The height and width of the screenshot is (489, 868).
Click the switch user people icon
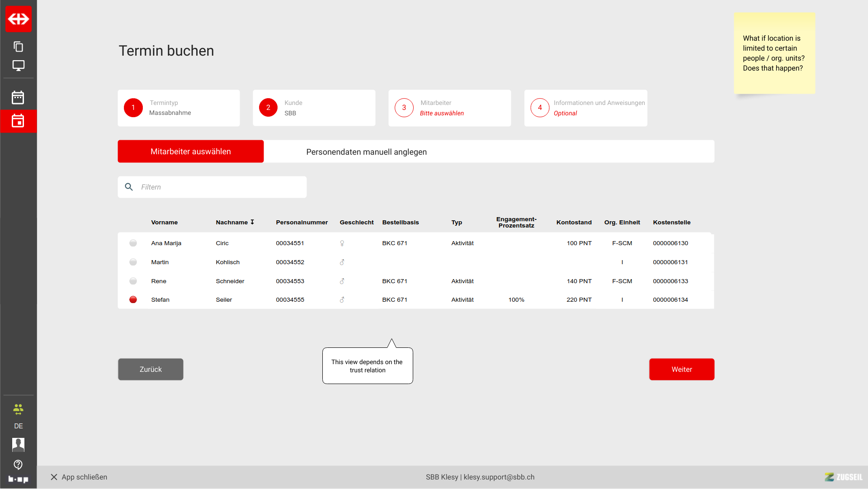click(x=18, y=410)
